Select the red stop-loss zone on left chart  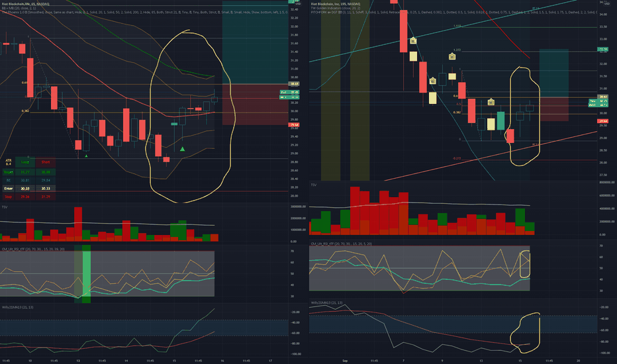(256, 105)
